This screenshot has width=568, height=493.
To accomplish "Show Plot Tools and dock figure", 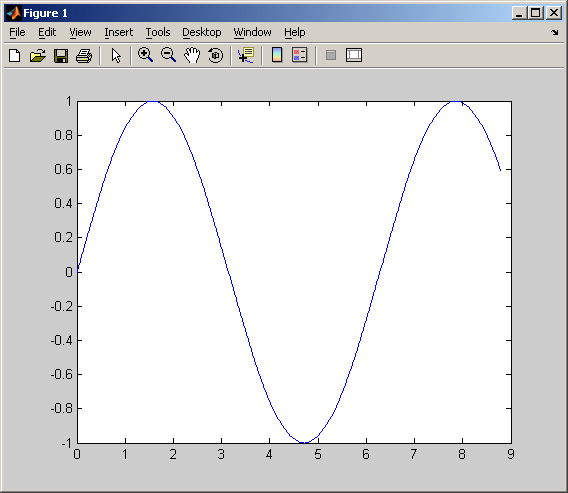I will [x=354, y=55].
